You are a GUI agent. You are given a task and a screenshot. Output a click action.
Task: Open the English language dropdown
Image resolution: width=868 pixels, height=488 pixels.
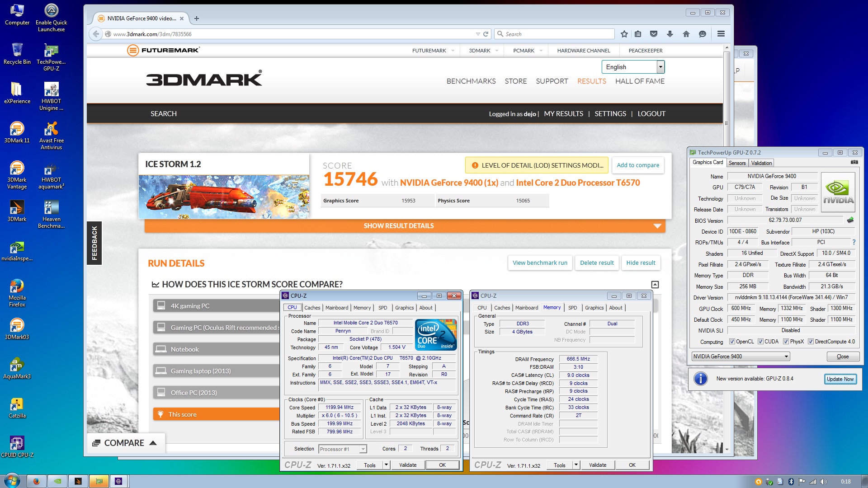click(633, 67)
